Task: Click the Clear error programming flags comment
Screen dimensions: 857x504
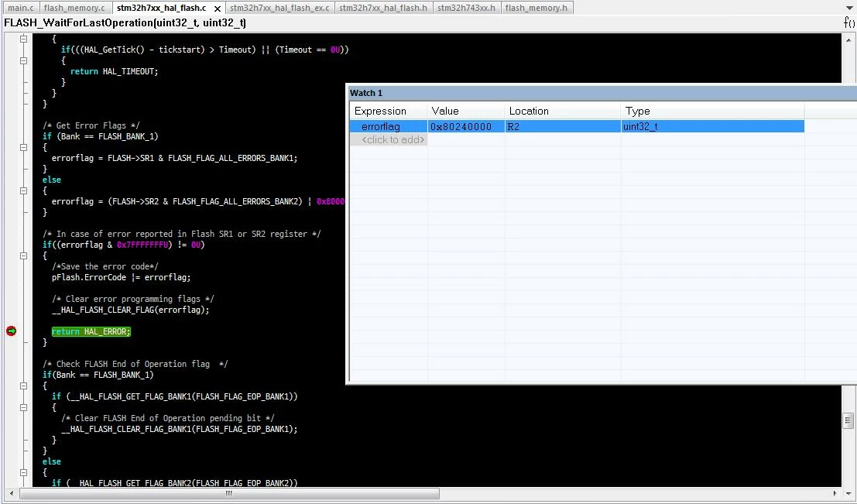Action: 133,299
